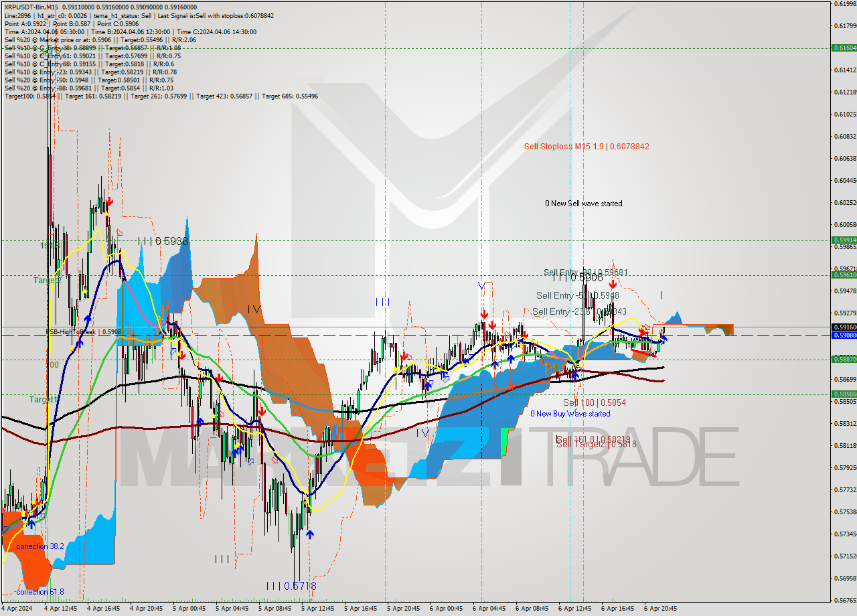Screen dimensions: 857x616
Task: Click '5 Apr 12:45' on the time axis
Action: point(317,609)
